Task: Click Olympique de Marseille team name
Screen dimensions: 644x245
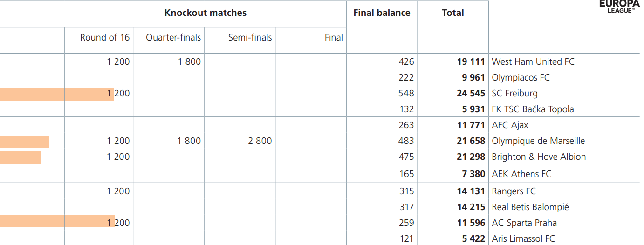Action: click(x=538, y=141)
